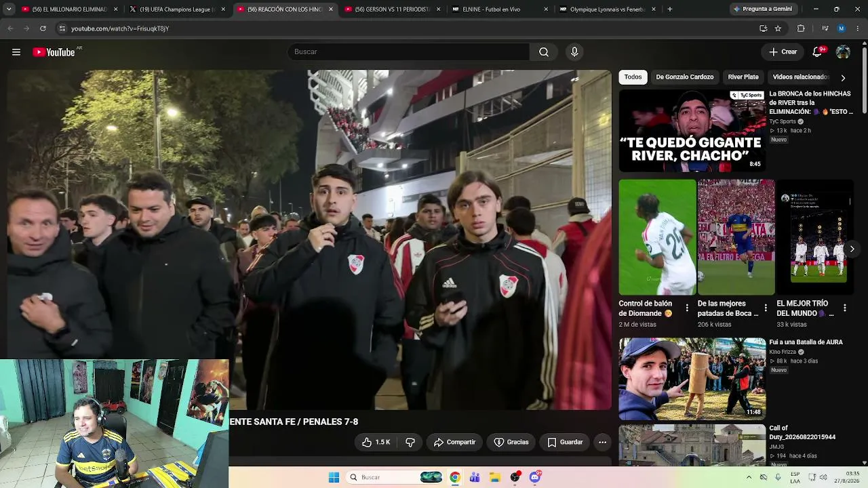The image size is (868, 488).
Task: Like the video with thumbs up
Action: tap(375, 442)
